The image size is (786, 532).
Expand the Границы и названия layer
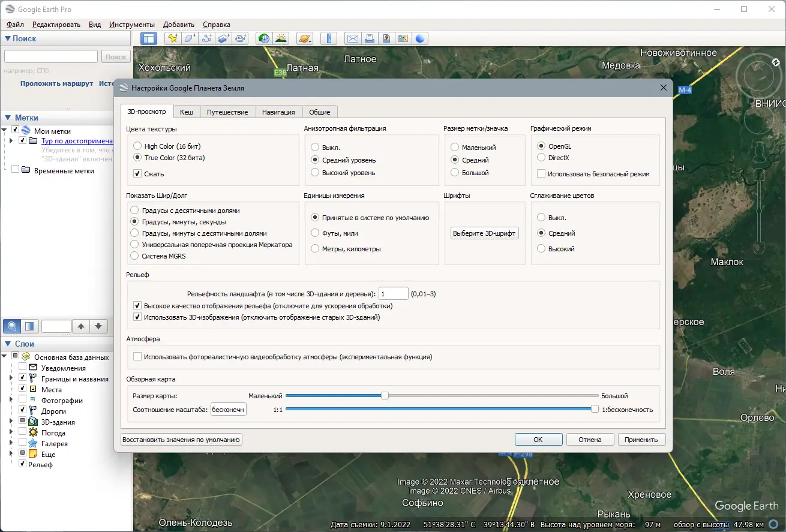pyautogui.click(x=11, y=378)
